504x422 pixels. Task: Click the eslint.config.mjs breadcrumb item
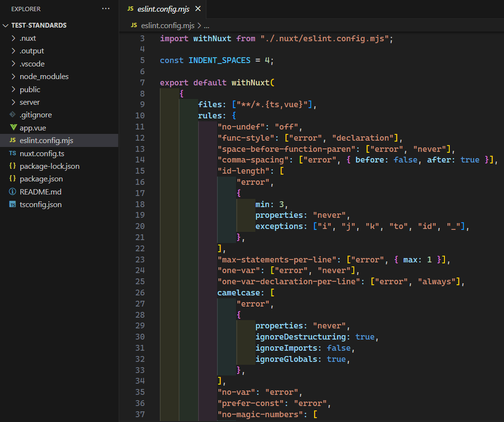coord(168,25)
